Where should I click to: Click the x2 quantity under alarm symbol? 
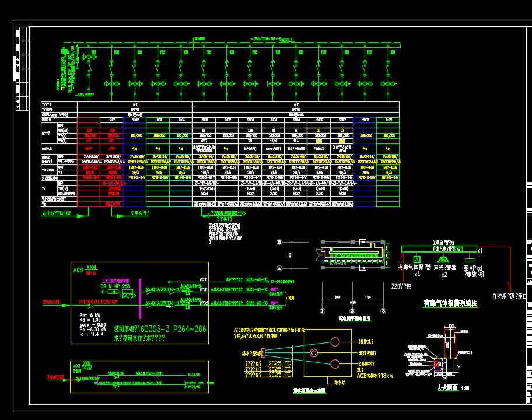coord(444,275)
